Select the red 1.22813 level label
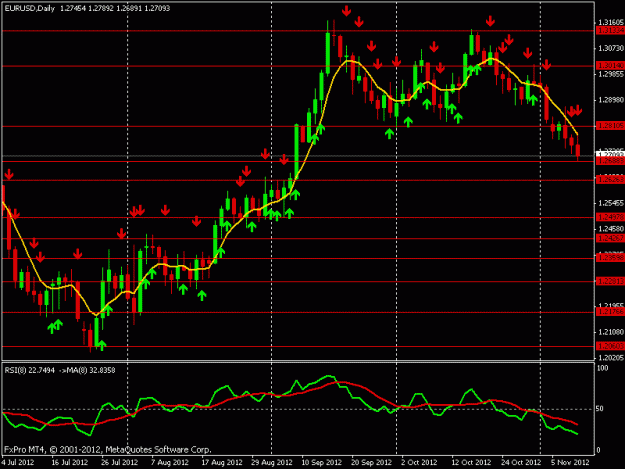625x469 pixels. 610,281
